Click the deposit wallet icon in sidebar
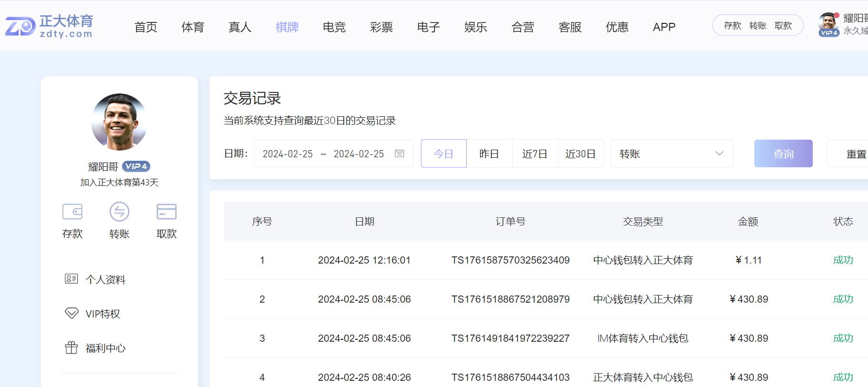The image size is (868, 387). (72, 212)
